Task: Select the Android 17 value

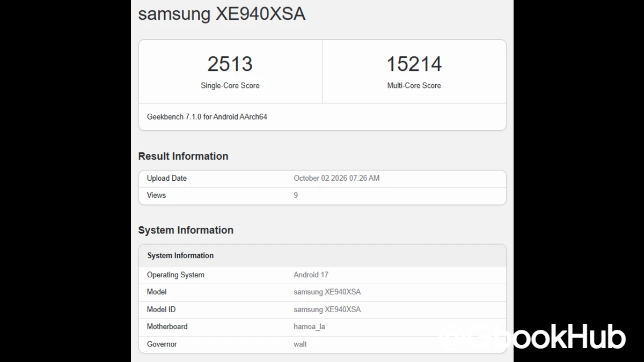Action: [311, 275]
